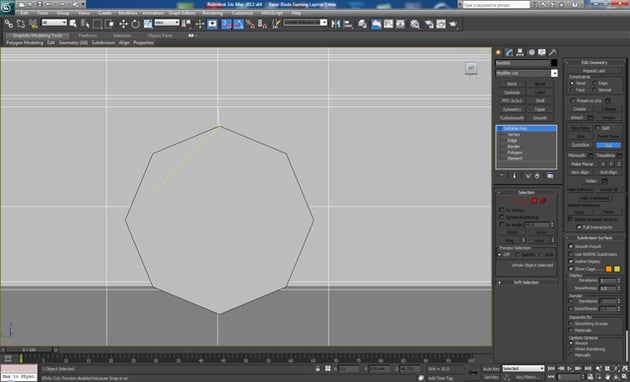Enable the Preserve UVs checkbox
This screenshot has height=382, width=630.
coord(573,100)
